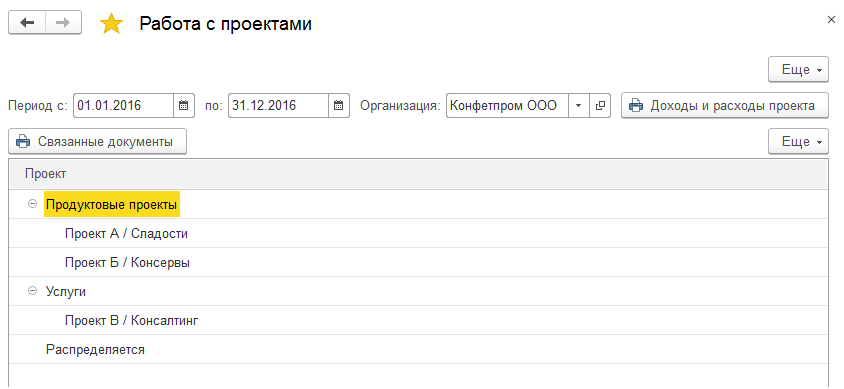This screenshot has width=844, height=389.
Task: Open the Еще menu above the table
Action: (x=798, y=142)
